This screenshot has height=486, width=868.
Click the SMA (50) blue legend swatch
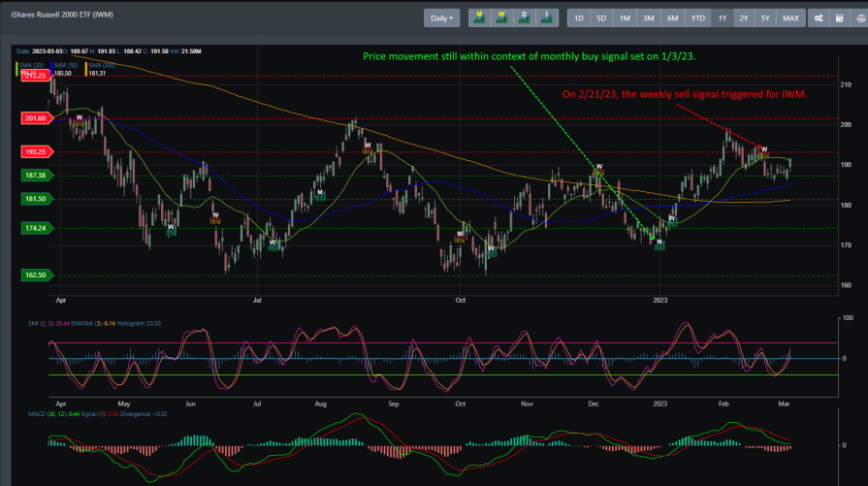pyautogui.click(x=51, y=69)
